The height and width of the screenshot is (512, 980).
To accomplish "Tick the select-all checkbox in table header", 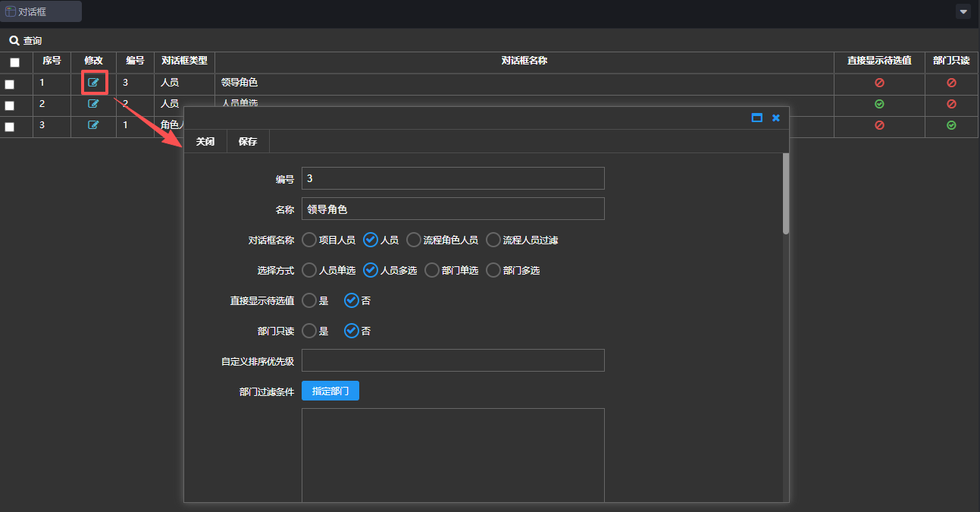I will point(14,62).
